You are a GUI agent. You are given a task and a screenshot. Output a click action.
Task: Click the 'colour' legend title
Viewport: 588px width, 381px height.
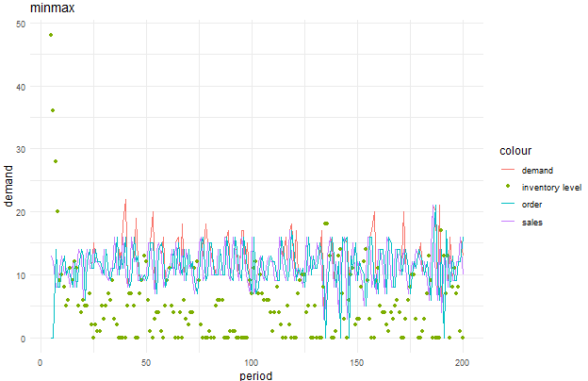[514, 150]
